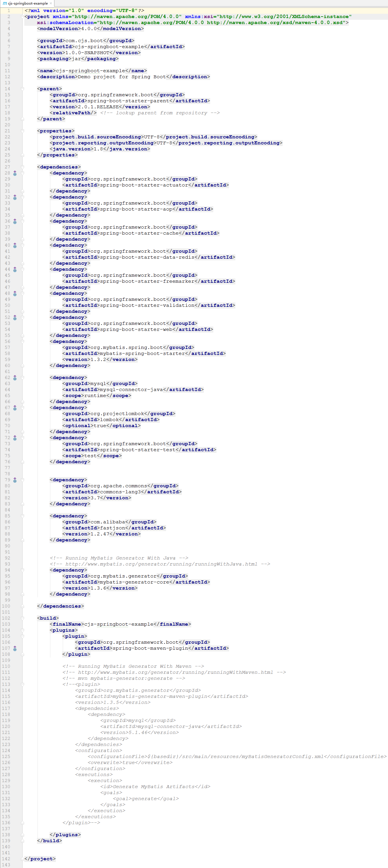Click gutter icon for commons-lang3 dependency
Screen dimensions: 388x868
15,480
